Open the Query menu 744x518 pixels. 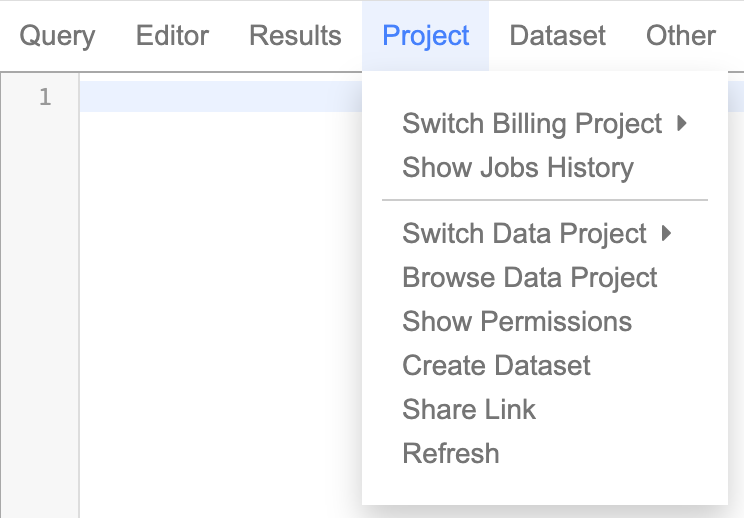pyautogui.click(x=57, y=36)
